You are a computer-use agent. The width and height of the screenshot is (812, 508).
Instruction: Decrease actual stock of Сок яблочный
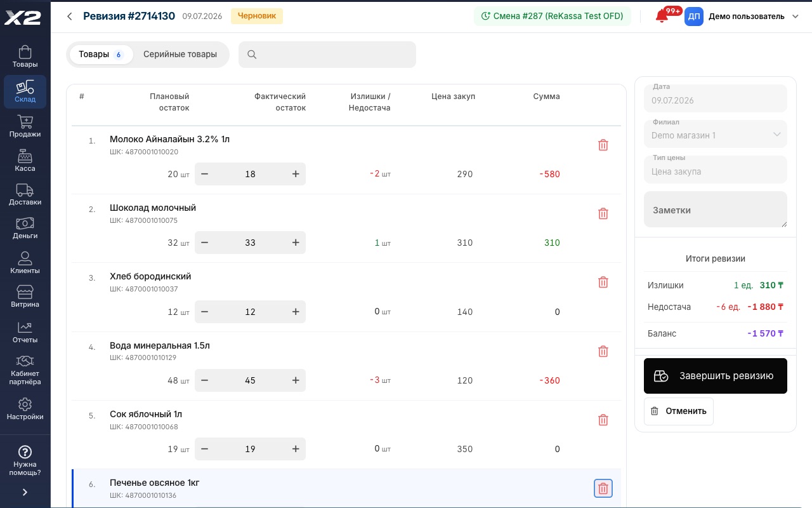tap(205, 449)
